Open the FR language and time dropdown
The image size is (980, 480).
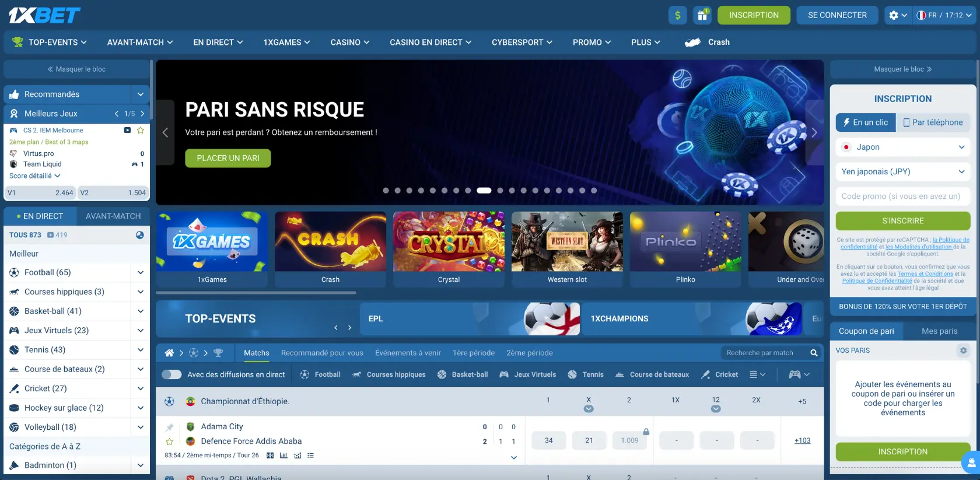click(944, 15)
